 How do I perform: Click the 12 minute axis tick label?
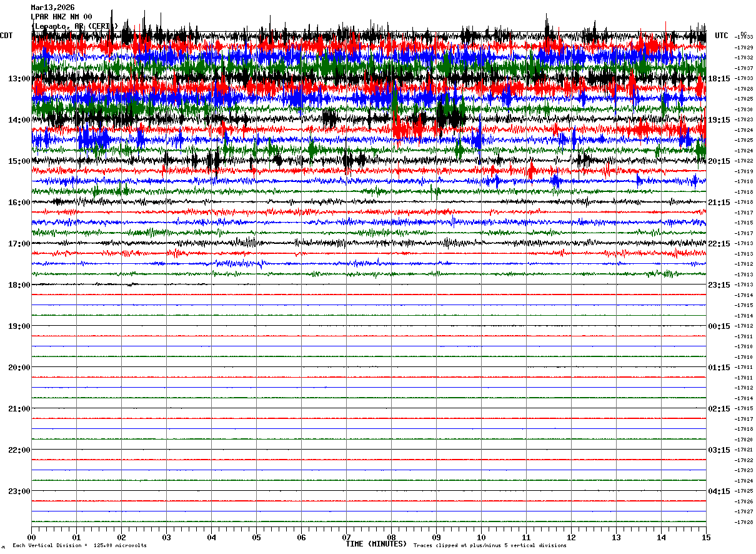(572, 538)
